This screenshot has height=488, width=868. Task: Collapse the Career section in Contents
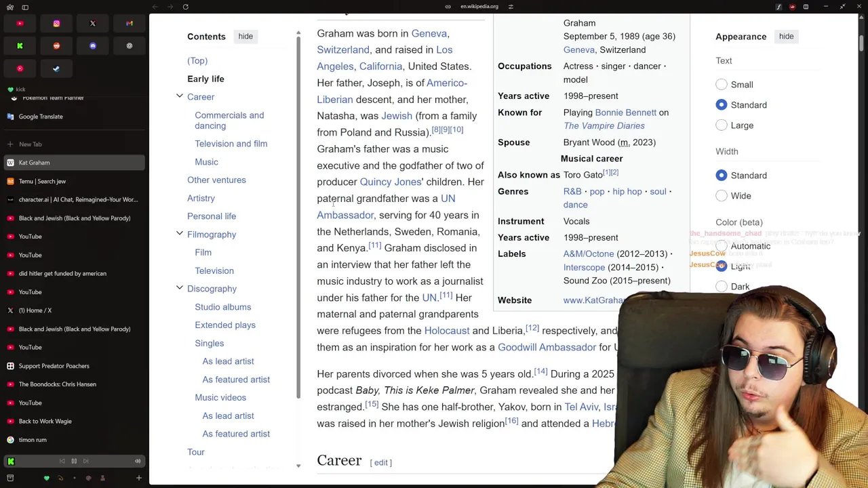(x=180, y=97)
